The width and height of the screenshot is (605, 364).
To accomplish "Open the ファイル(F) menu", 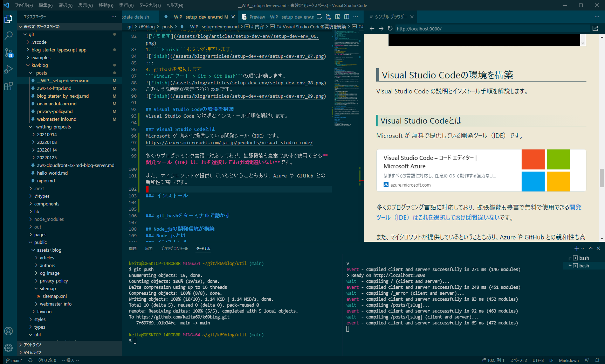I will pos(24,5).
